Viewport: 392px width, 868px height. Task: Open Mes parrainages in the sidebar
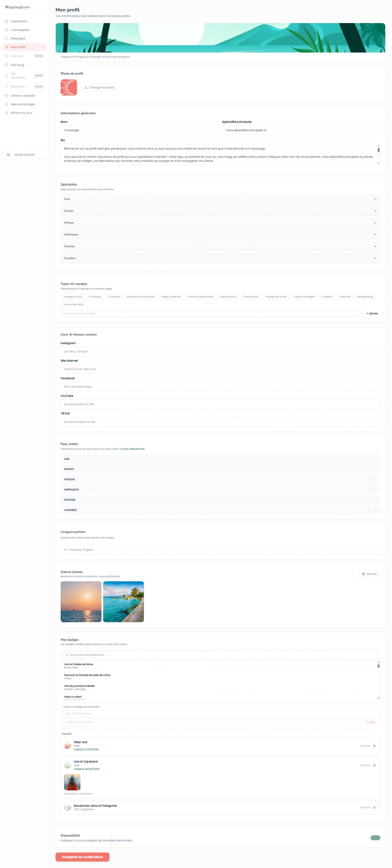[x=24, y=104]
